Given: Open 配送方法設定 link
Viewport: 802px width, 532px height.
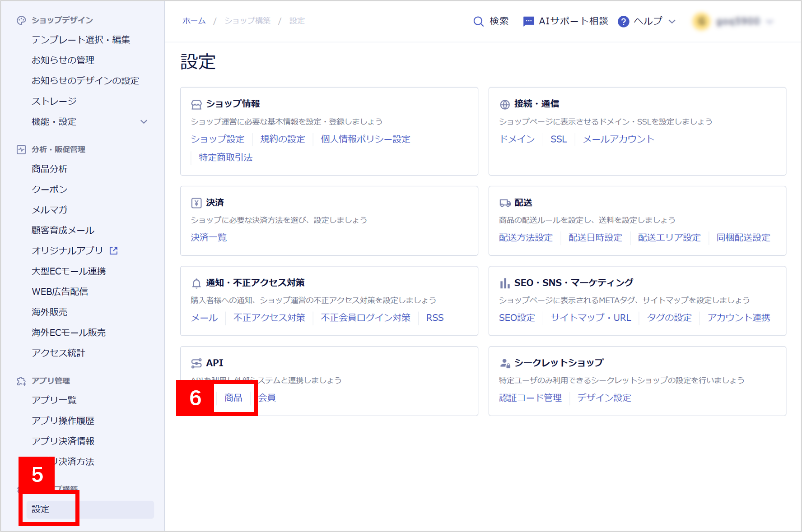Looking at the screenshot, I should 526,237.
